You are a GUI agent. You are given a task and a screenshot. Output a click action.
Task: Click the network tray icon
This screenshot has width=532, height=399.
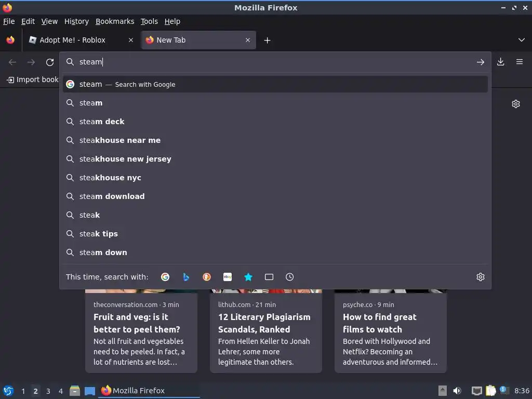click(477, 391)
